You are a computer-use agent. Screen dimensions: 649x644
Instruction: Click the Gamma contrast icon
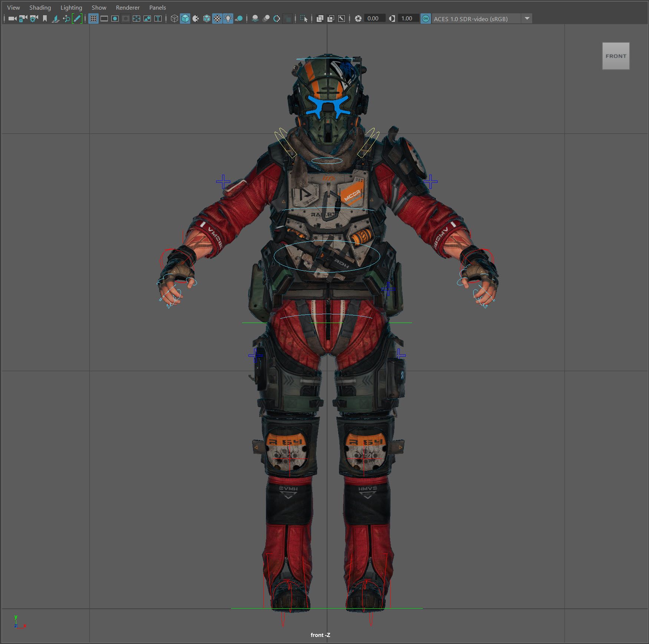392,19
